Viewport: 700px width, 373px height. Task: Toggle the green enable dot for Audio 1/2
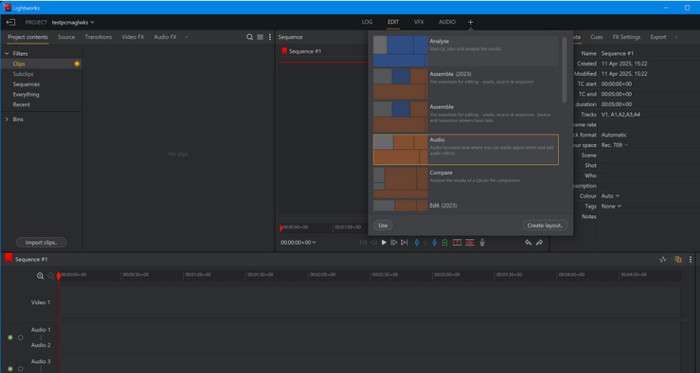point(10,337)
